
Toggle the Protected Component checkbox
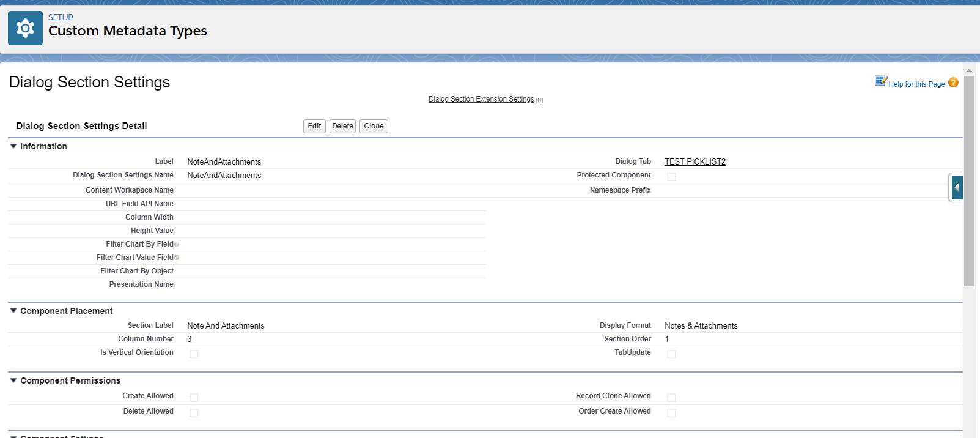(x=671, y=177)
